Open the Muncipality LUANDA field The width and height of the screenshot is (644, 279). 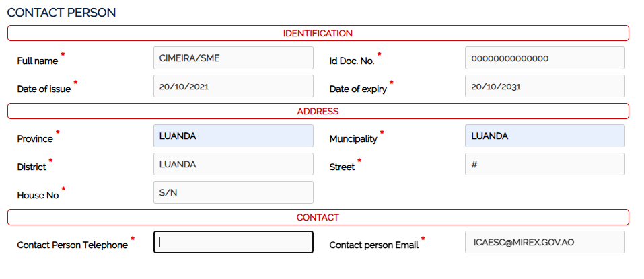[544, 136]
